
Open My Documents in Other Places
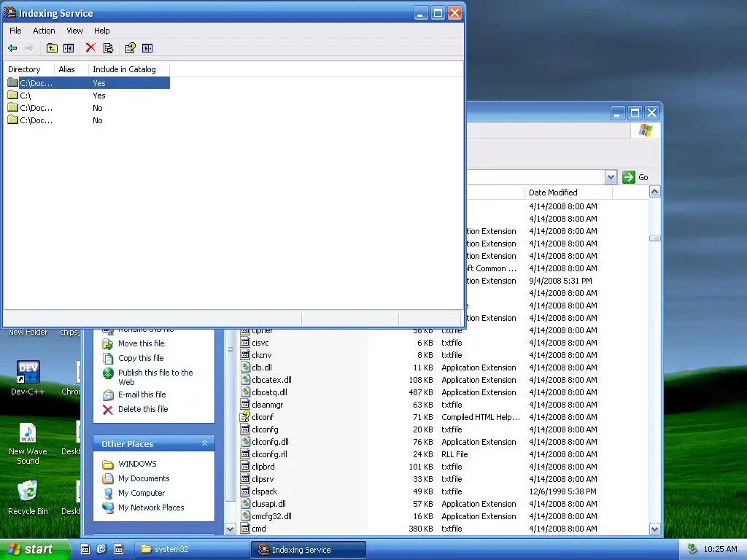pos(144,478)
